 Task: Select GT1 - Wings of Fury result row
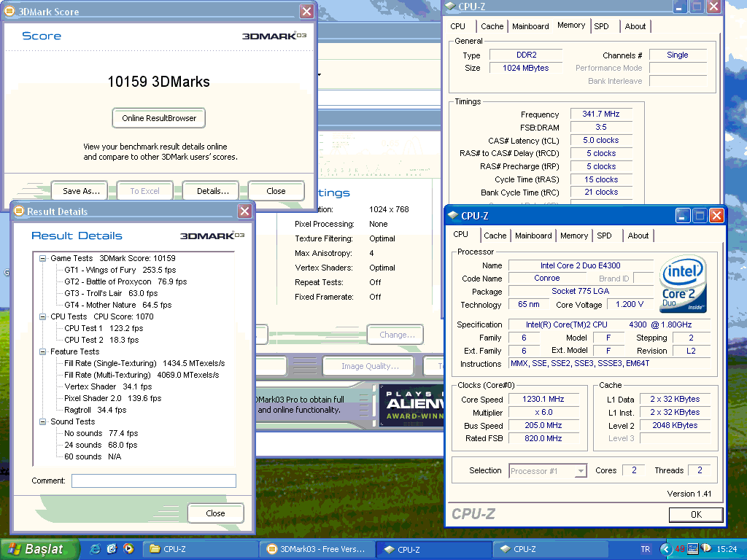120,270
